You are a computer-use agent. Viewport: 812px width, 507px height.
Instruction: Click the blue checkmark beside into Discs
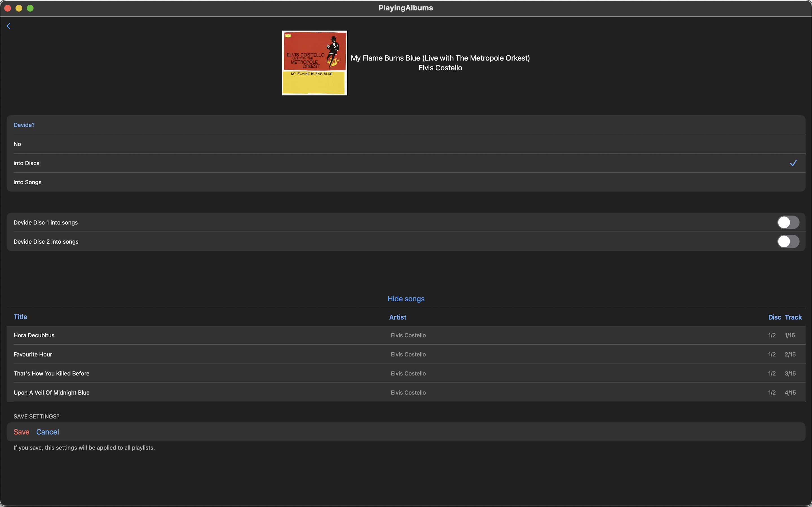click(x=793, y=163)
